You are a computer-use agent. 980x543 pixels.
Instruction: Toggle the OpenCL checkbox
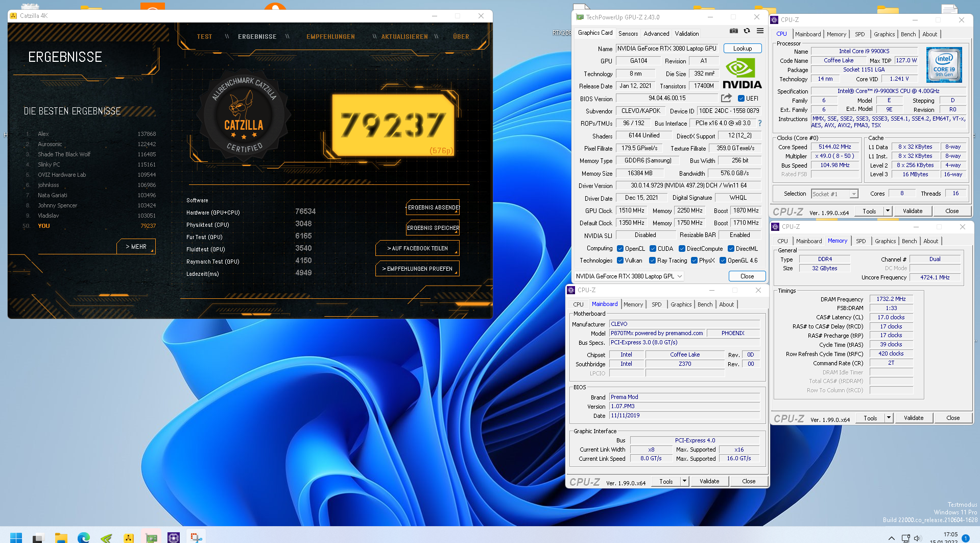620,249
